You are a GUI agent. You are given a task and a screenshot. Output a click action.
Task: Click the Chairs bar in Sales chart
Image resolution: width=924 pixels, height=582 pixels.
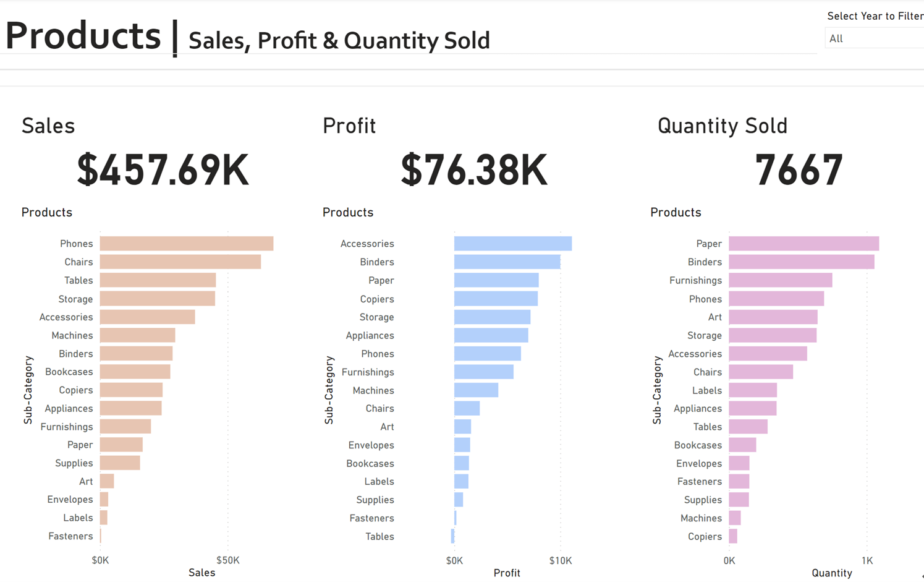[x=180, y=262]
